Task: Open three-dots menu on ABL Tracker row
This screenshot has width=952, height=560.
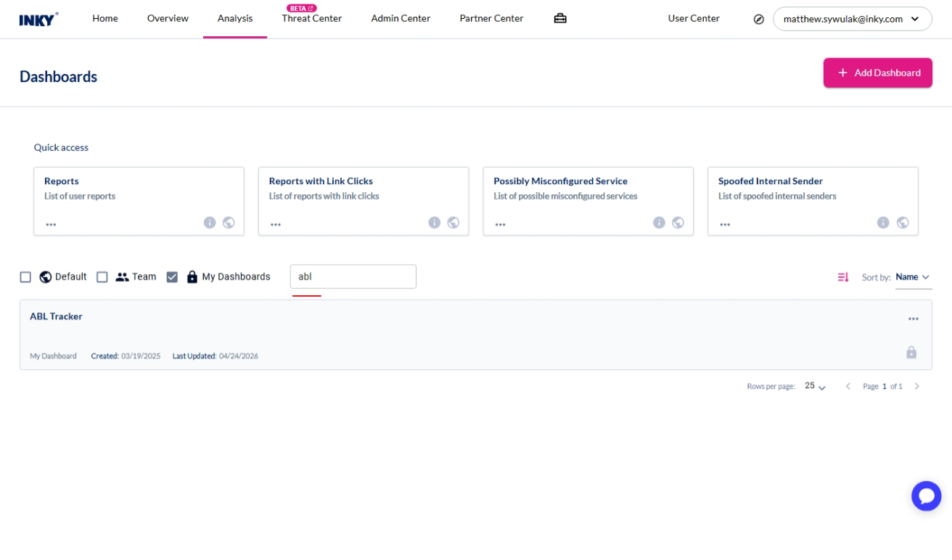Action: pos(914,318)
